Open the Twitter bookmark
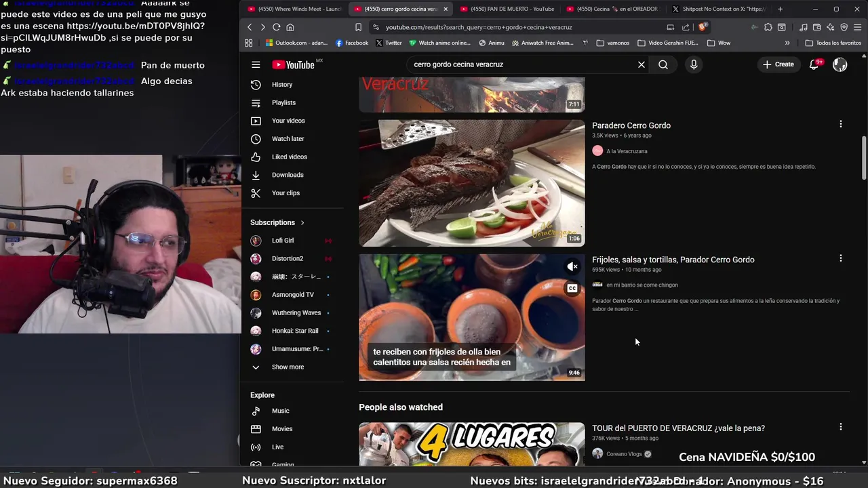Screen dimensions: 868x488 pyautogui.click(x=389, y=43)
